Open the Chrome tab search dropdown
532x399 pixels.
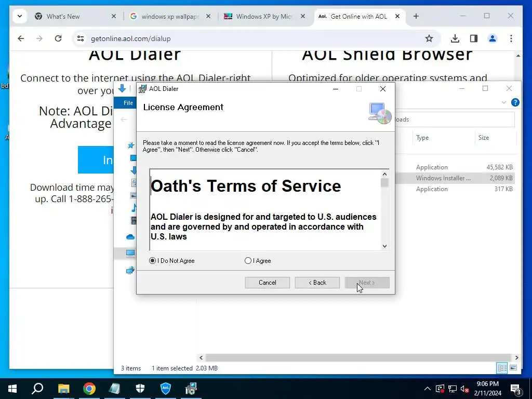click(x=20, y=16)
